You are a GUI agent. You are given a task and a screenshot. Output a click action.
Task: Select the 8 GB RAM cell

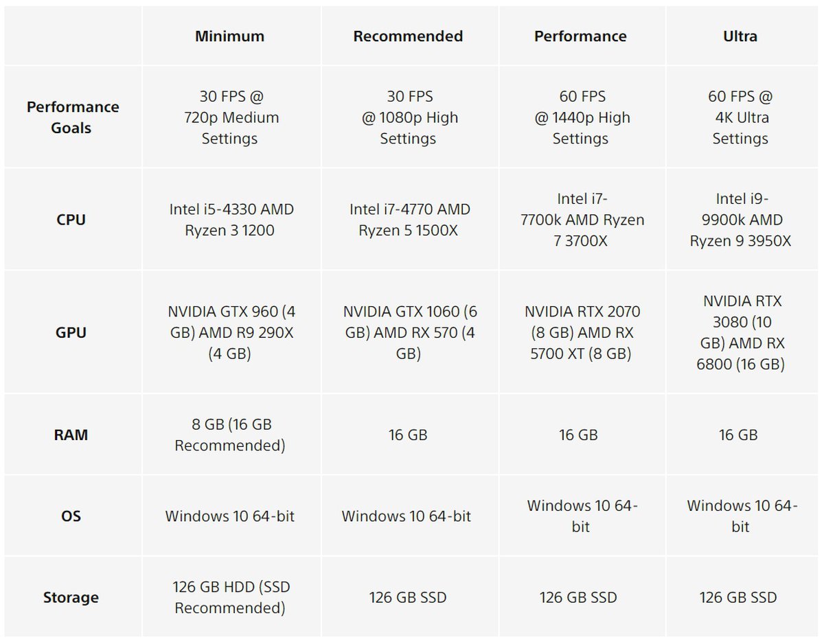[229, 435]
